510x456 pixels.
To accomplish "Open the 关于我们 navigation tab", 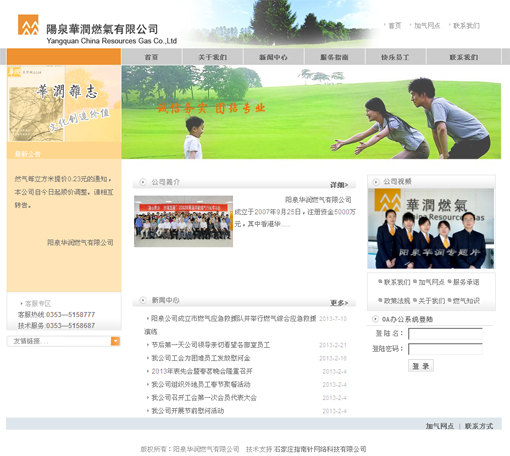I will 213,57.
